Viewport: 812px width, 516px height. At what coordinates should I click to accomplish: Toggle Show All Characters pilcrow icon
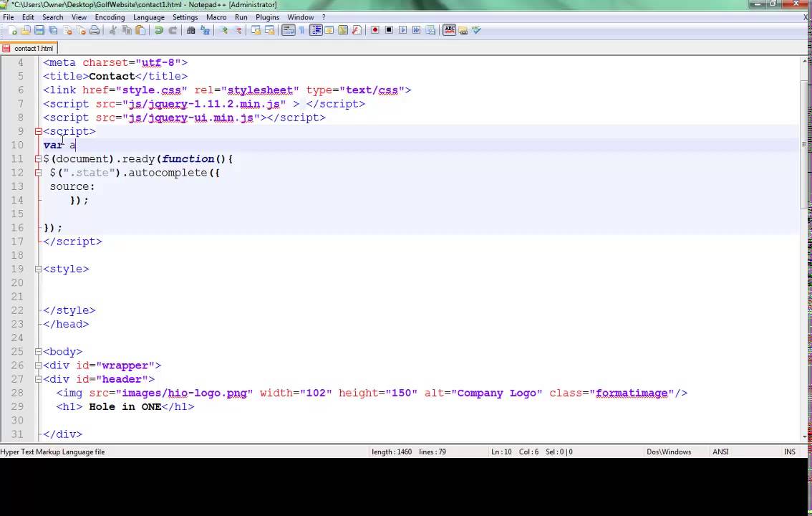(x=301, y=31)
